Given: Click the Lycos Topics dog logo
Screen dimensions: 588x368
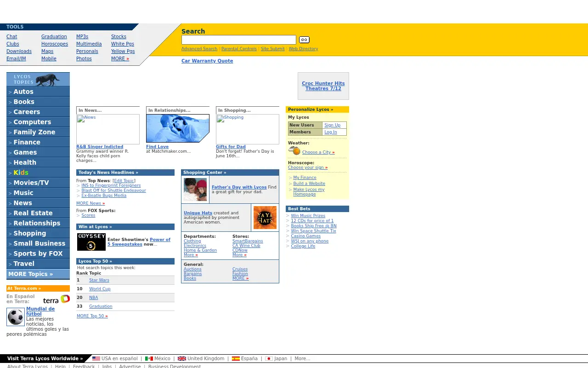Looking at the screenshot, I should 38,79.
